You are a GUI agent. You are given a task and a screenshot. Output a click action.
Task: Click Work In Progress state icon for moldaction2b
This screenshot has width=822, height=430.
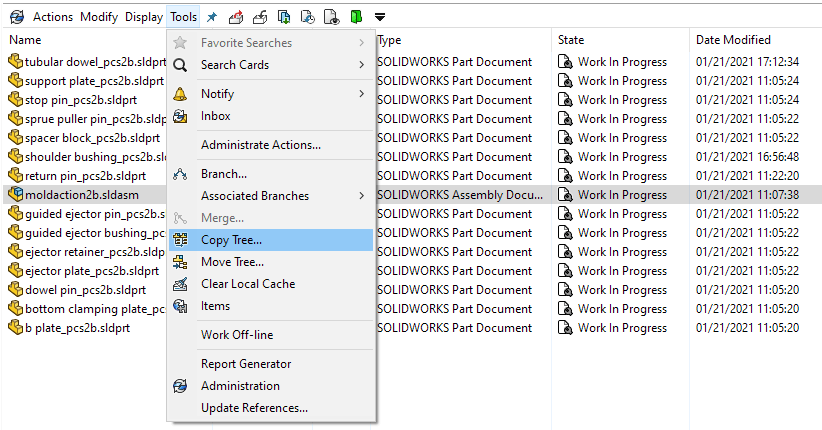(x=565, y=195)
